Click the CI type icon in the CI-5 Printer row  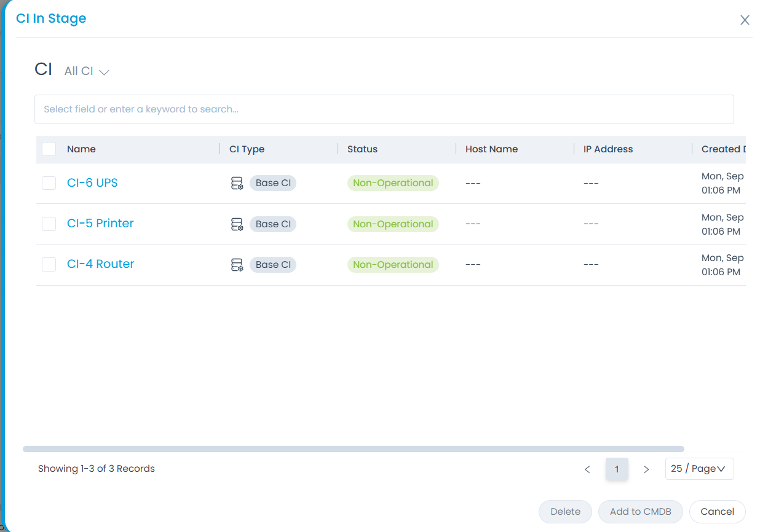point(237,224)
